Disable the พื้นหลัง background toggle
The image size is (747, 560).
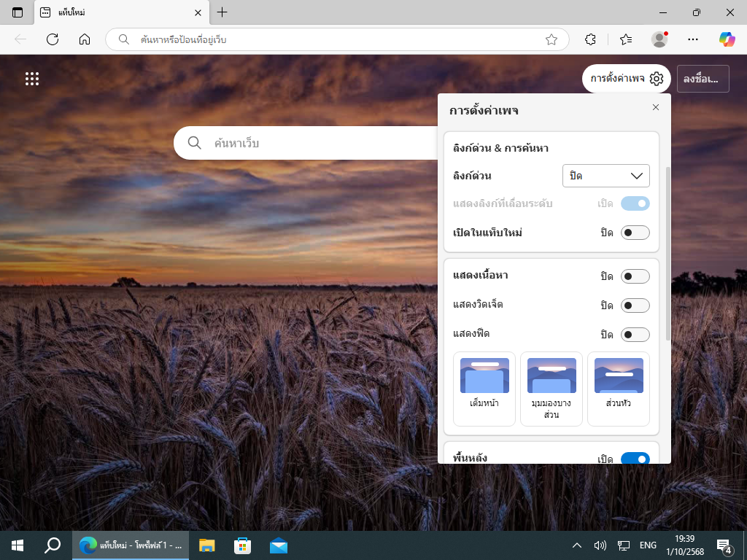(635, 459)
